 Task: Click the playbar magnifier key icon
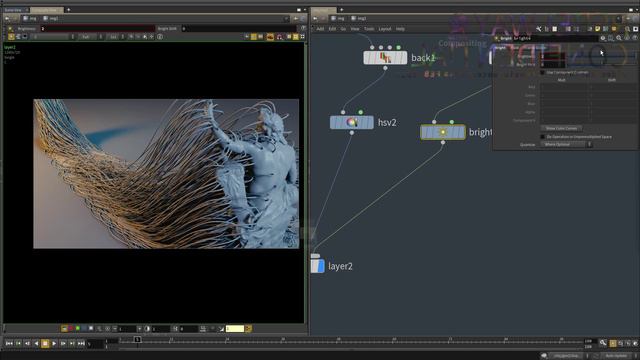[603, 343]
